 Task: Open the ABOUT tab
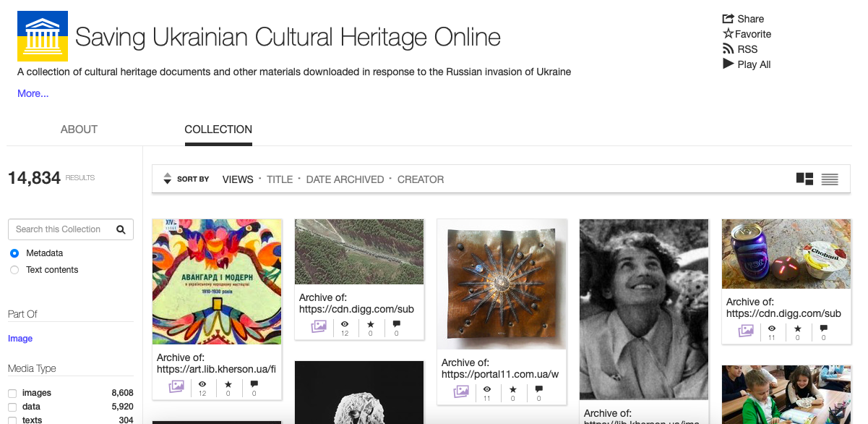[x=79, y=130]
